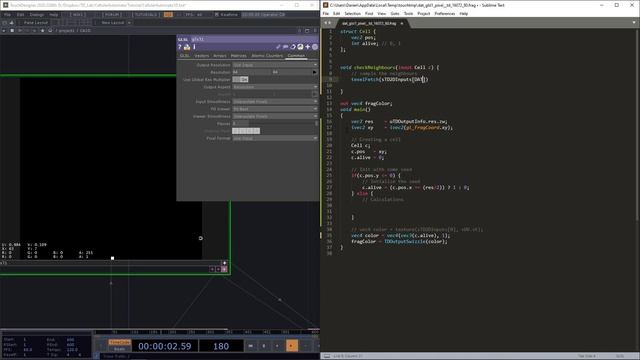640x360 pixels.
Task: Click the timeline ruler bar
Action: (x=206, y=332)
